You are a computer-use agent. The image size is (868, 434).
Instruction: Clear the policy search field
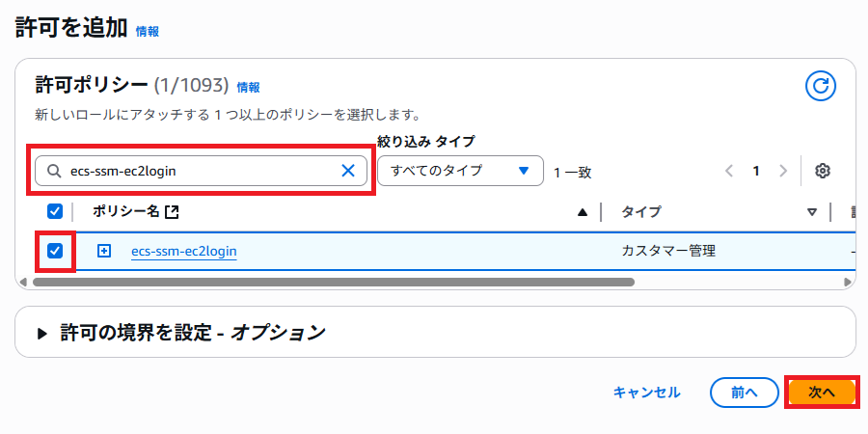coord(349,171)
